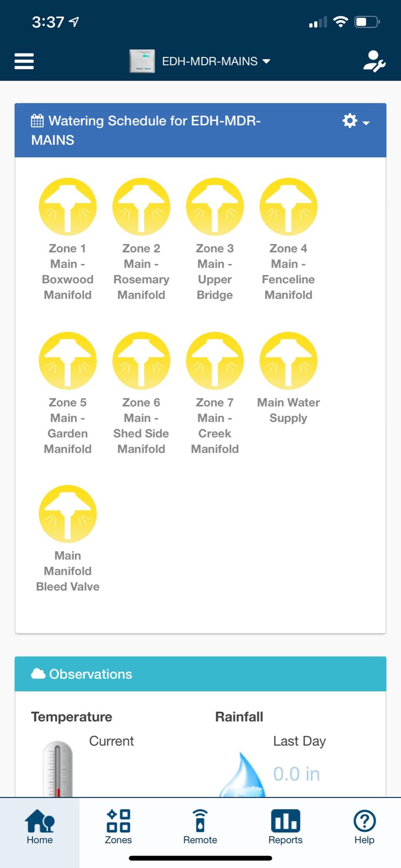Click the controller thumbnail image
Viewport: 401px width, 868px height.
142,61
